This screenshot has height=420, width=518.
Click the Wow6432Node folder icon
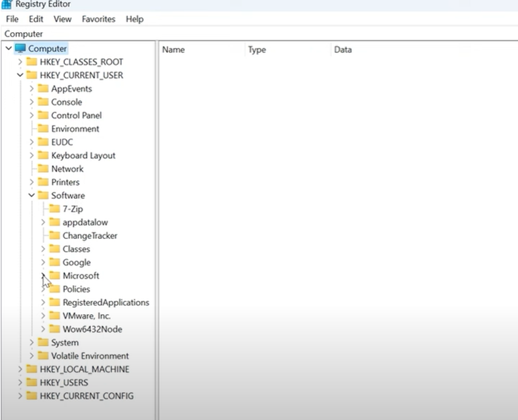54,329
